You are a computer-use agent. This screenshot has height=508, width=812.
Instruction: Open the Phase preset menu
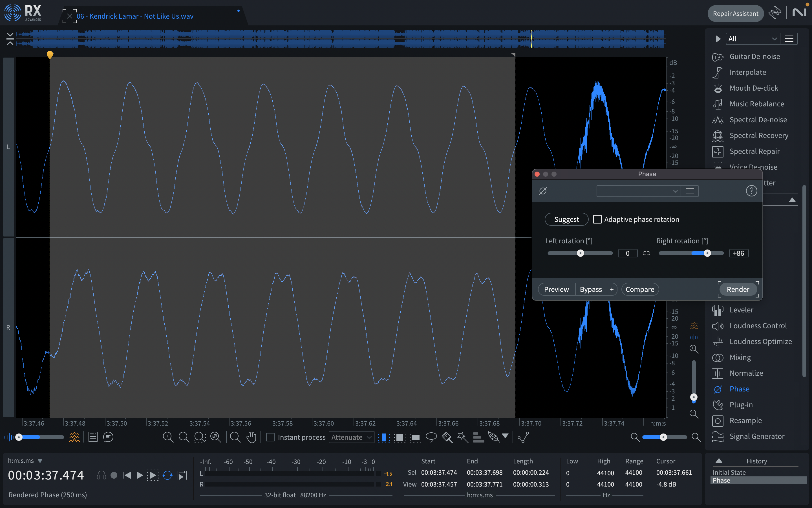tap(690, 191)
